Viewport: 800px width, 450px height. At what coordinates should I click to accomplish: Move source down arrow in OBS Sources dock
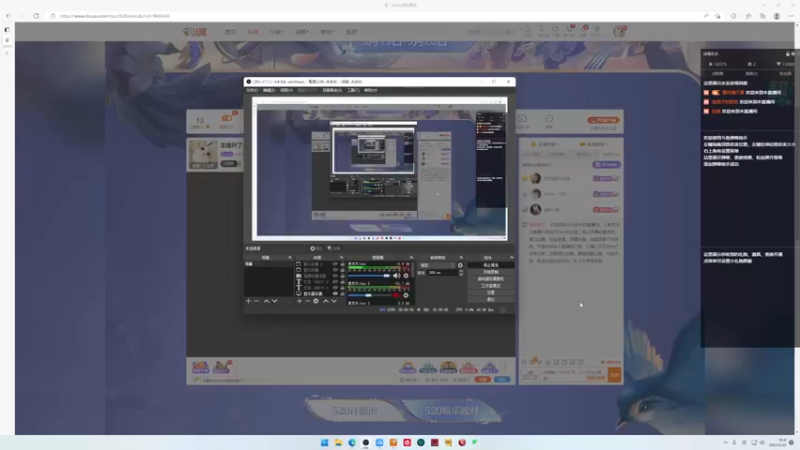(334, 301)
